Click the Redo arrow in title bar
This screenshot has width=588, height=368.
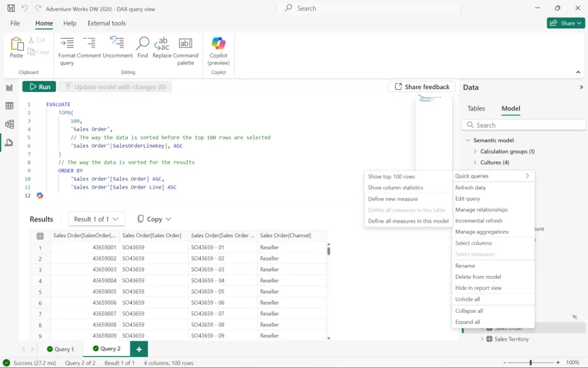(38, 8)
